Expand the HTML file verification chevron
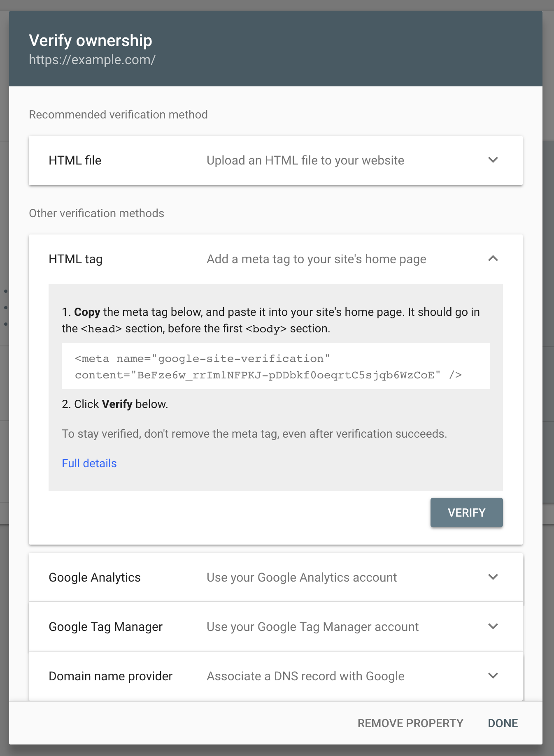 (x=493, y=160)
